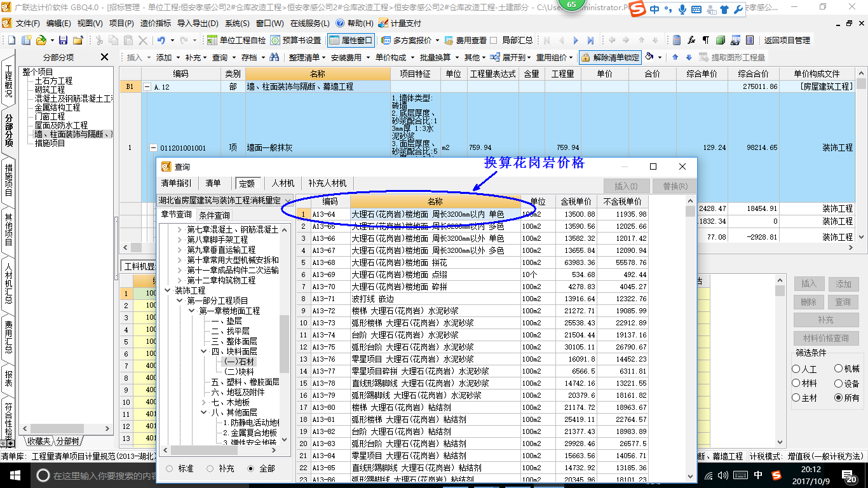Toggle the 属性窗口 properties window button
868x488 pixels.
pos(351,40)
